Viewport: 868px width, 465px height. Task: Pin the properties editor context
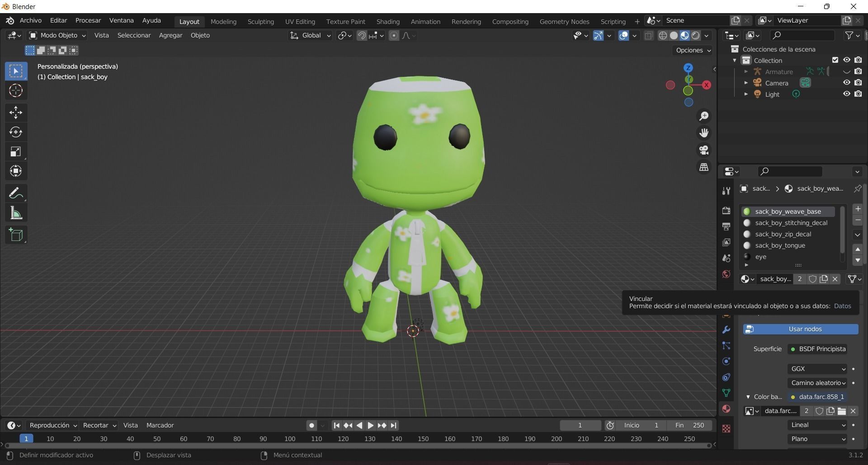(857, 188)
